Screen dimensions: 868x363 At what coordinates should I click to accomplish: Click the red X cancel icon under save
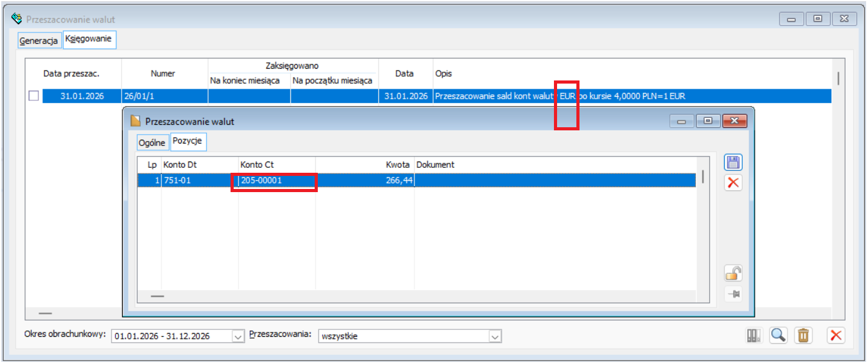tap(733, 183)
